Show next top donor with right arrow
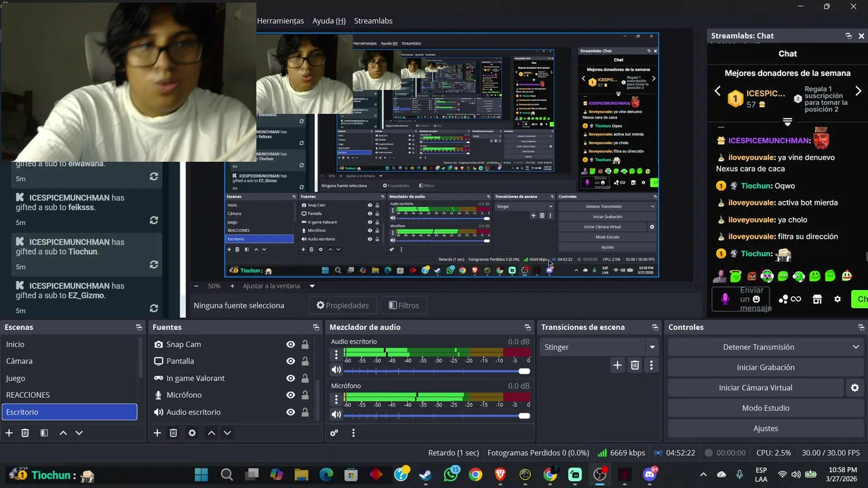The width and height of the screenshot is (868, 488). 858,91
